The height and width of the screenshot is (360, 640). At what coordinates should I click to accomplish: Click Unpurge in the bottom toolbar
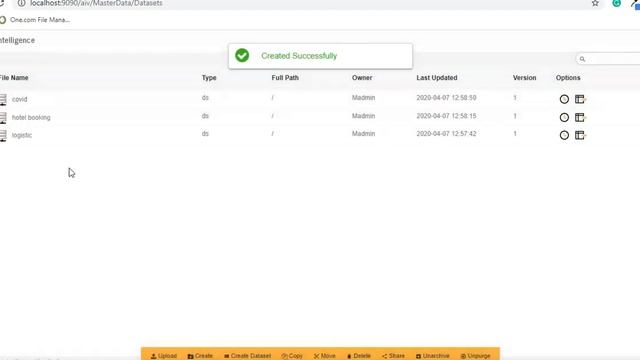476,356
